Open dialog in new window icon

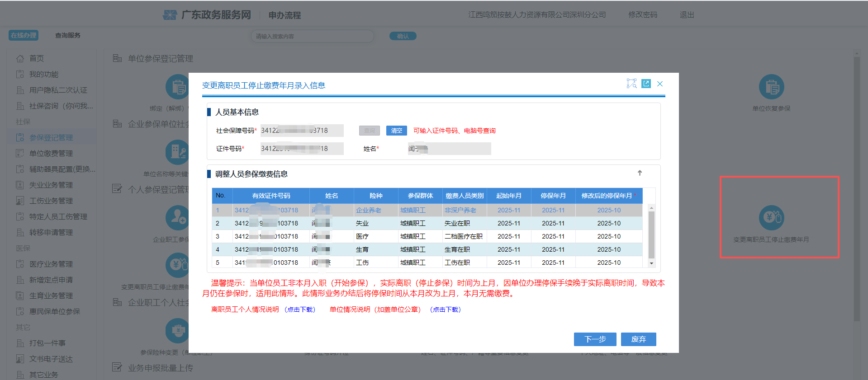(646, 84)
